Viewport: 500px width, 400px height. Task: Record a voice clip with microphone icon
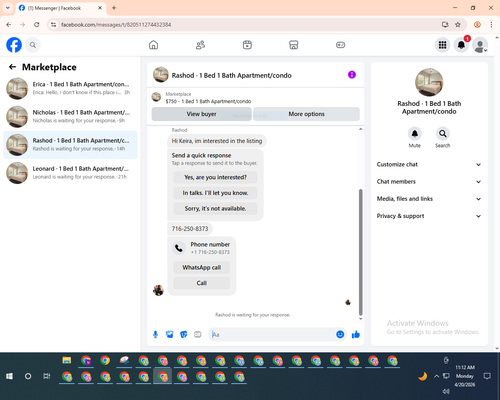[155, 334]
